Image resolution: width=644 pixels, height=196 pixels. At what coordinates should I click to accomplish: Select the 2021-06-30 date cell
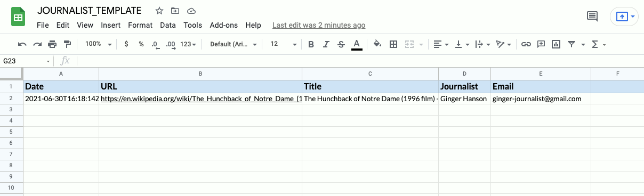point(60,99)
